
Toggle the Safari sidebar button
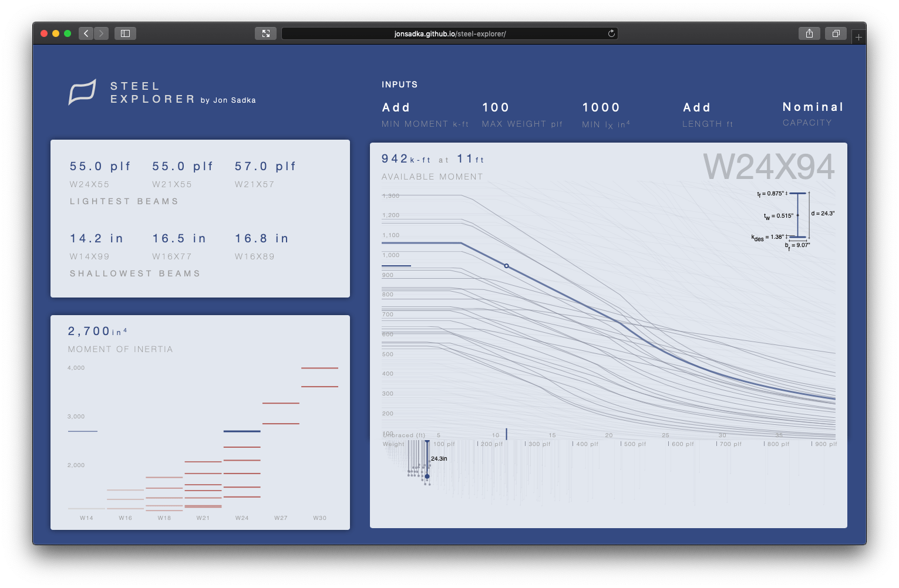[x=125, y=33]
